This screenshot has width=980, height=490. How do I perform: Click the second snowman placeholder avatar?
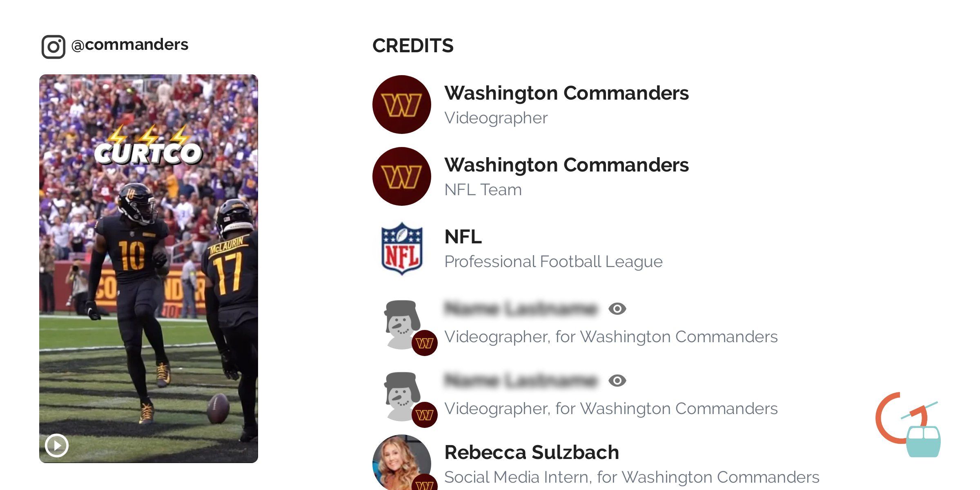coord(400,395)
